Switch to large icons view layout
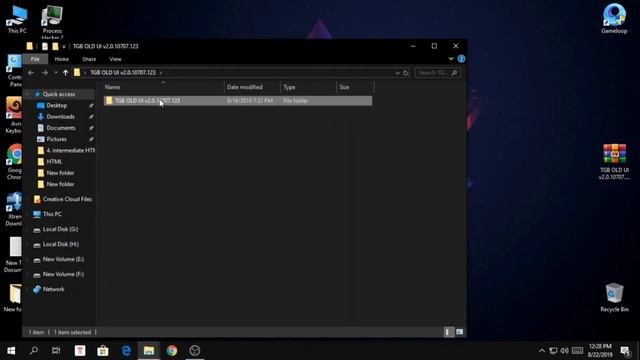The image size is (640, 360). point(460,332)
